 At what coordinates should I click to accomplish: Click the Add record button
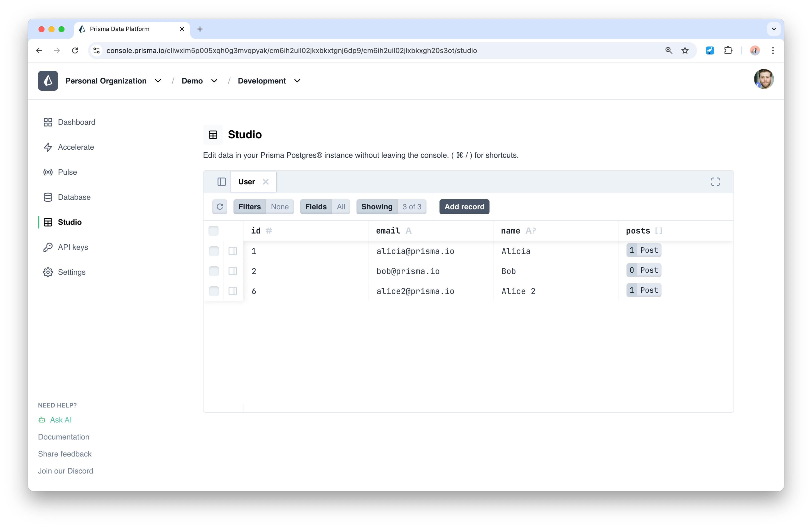(464, 207)
